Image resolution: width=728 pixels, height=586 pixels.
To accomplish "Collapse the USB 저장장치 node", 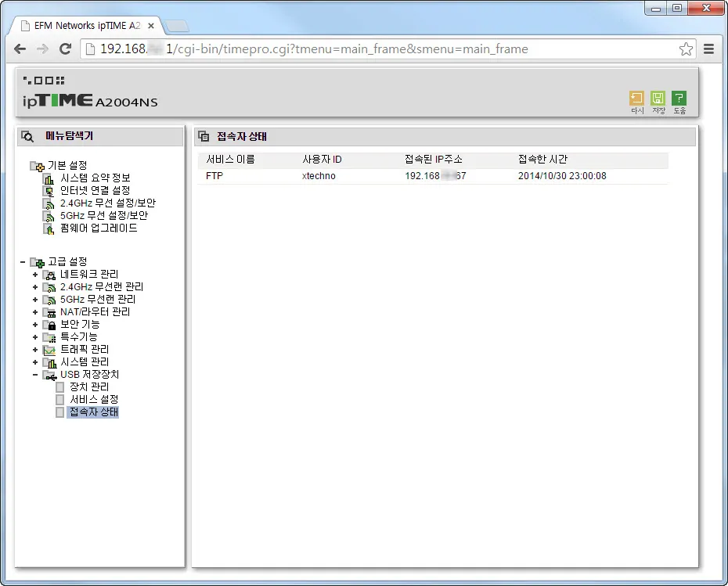I will [x=35, y=375].
